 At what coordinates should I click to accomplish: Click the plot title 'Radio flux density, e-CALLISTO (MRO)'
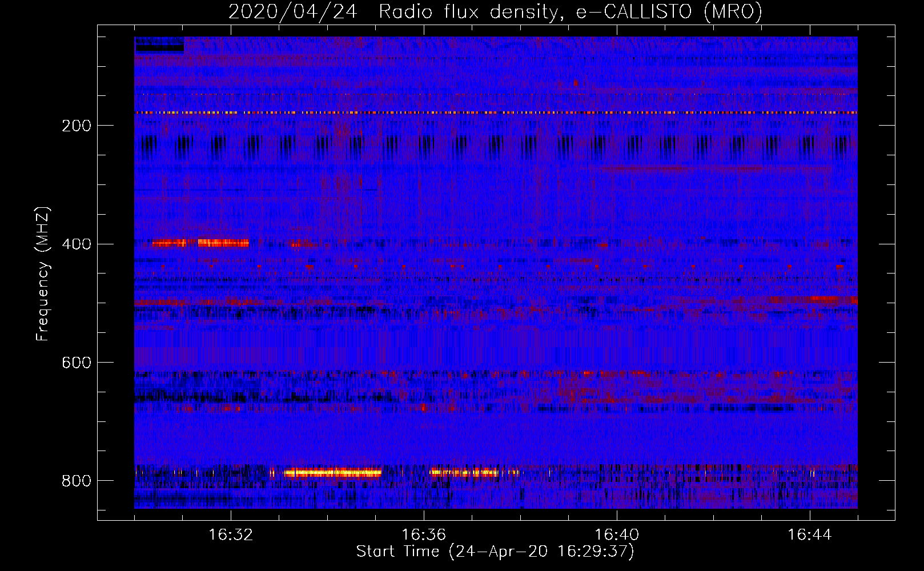(x=570, y=11)
